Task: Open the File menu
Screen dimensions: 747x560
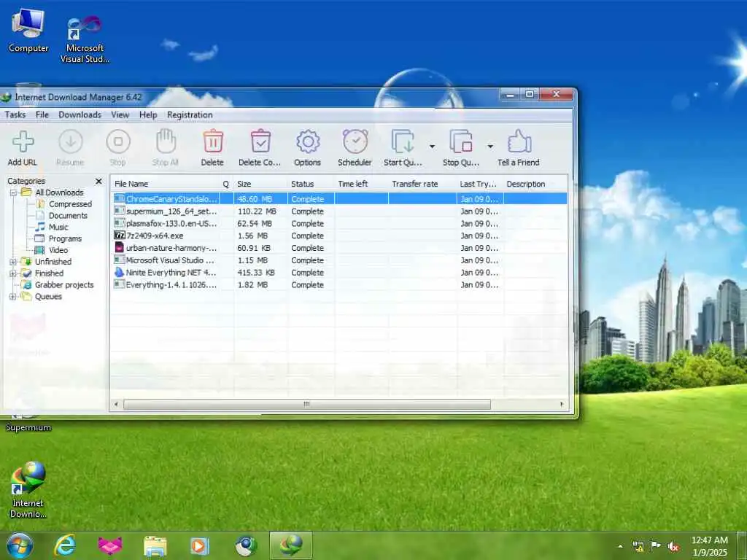Action: pyautogui.click(x=42, y=114)
